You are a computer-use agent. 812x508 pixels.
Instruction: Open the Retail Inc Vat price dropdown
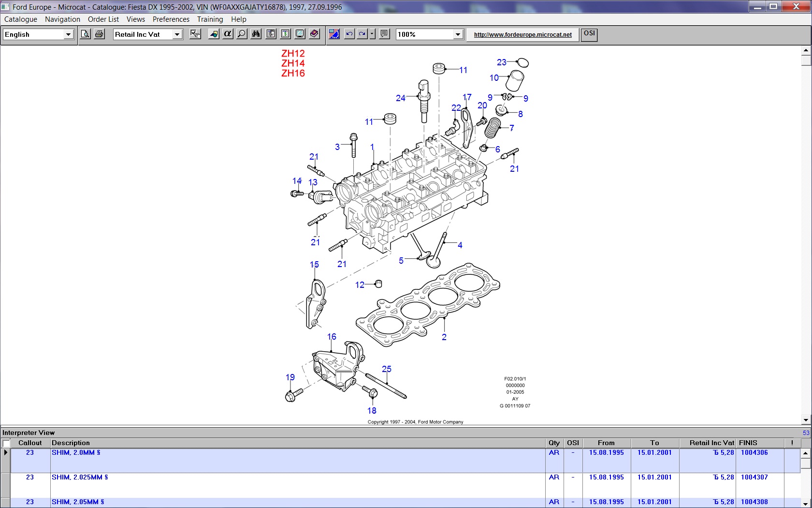pos(177,34)
